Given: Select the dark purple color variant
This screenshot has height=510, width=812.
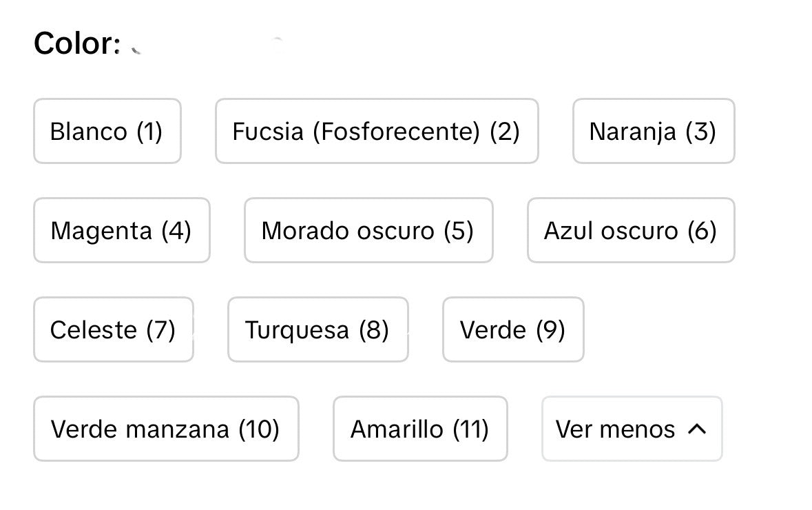Looking at the screenshot, I should tap(368, 230).
